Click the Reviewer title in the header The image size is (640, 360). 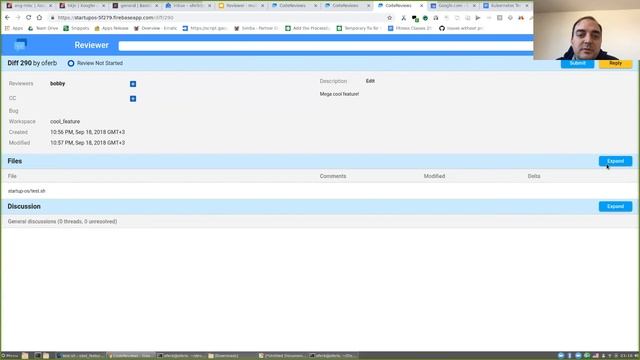click(91, 45)
